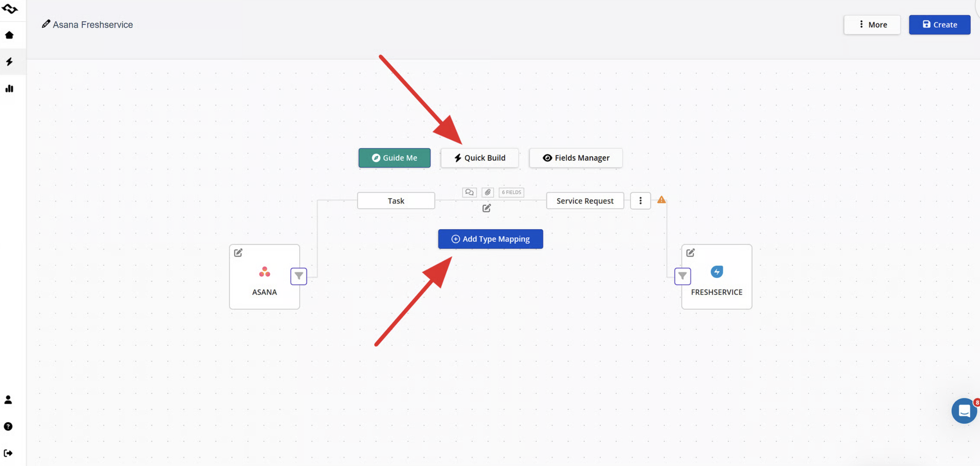Viewport: 980px width, 466px height.
Task: Open the help question mark icon
Action: [x=8, y=426]
